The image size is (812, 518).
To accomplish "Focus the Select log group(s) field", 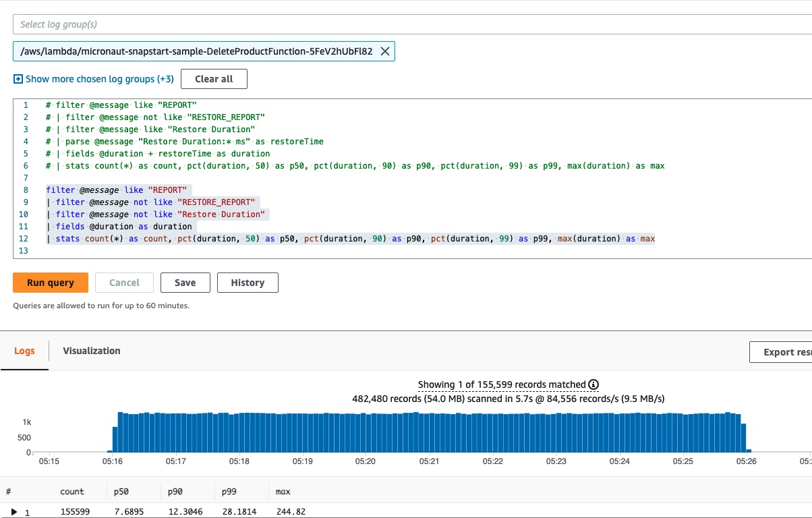I will point(412,24).
